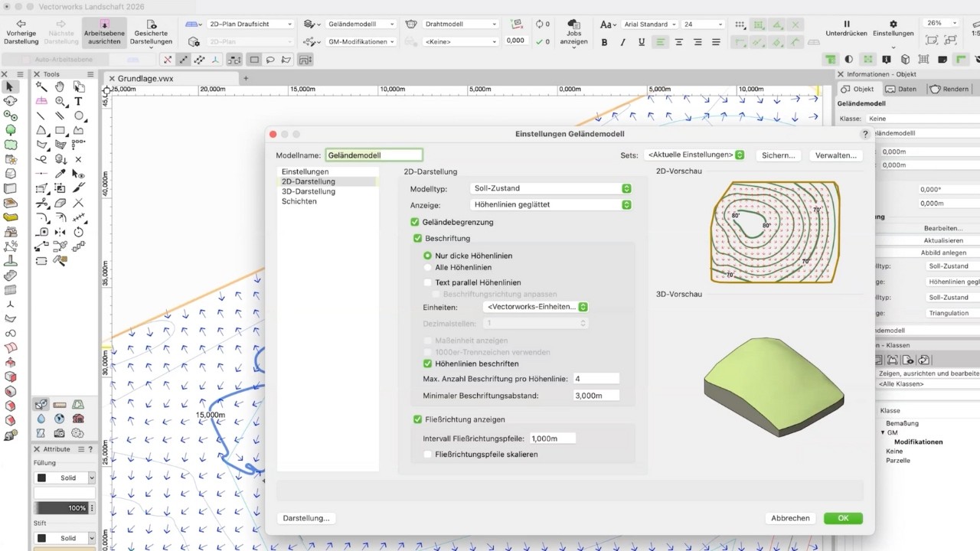Select 3D-Darstellung in dialog list
Screen dimensions: 980x551
click(x=308, y=191)
